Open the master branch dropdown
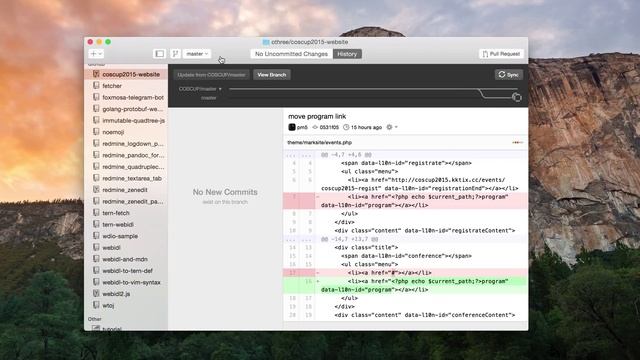This screenshot has height=360, width=640. pyautogui.click(x=197, y=54)
